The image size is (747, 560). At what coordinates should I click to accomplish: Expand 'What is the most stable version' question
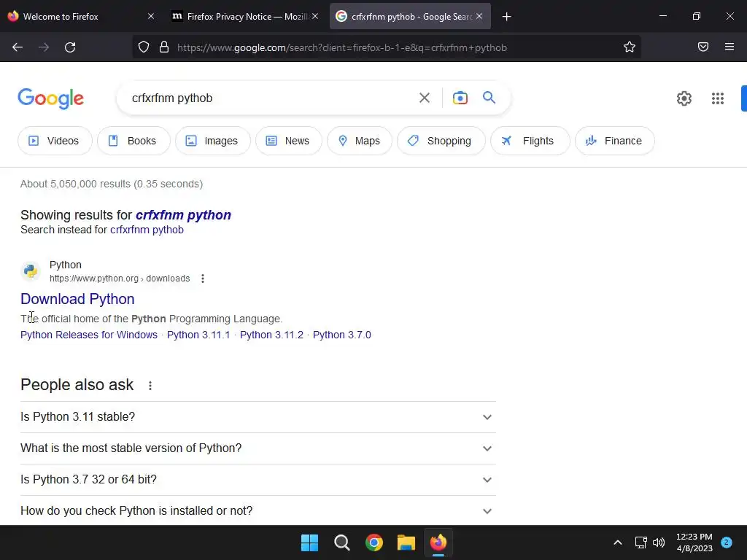[x=258, y=448]
